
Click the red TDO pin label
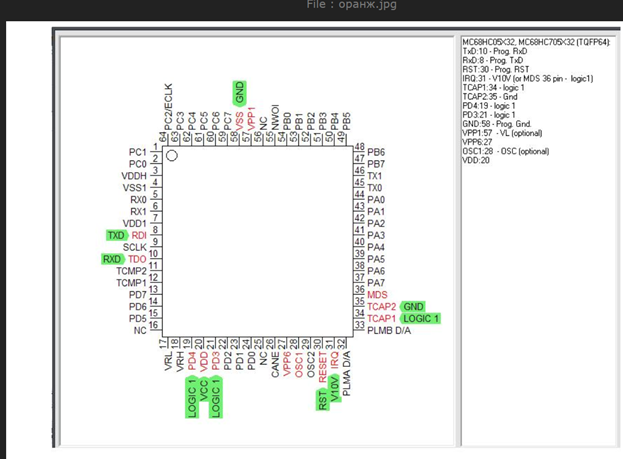[137, 259]
